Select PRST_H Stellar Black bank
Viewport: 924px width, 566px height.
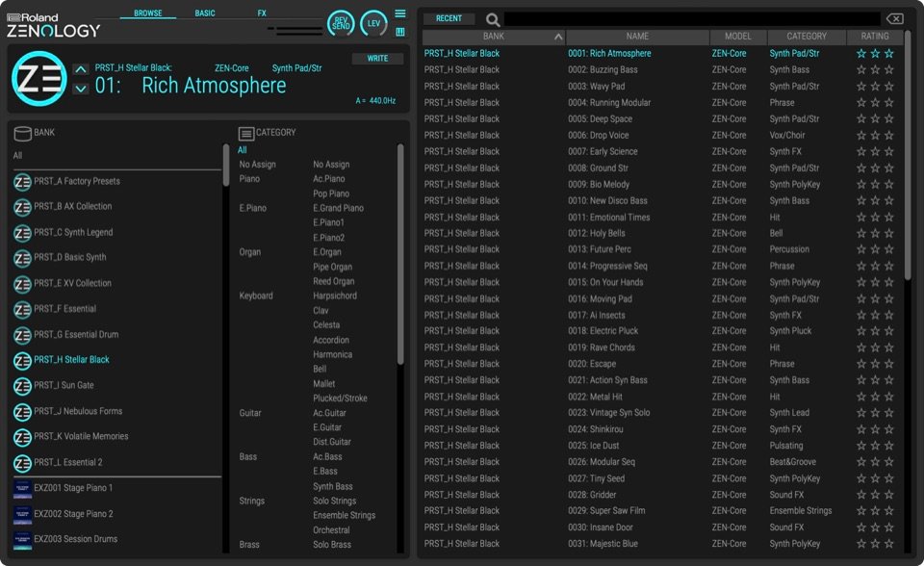click(x=71, y=360)
